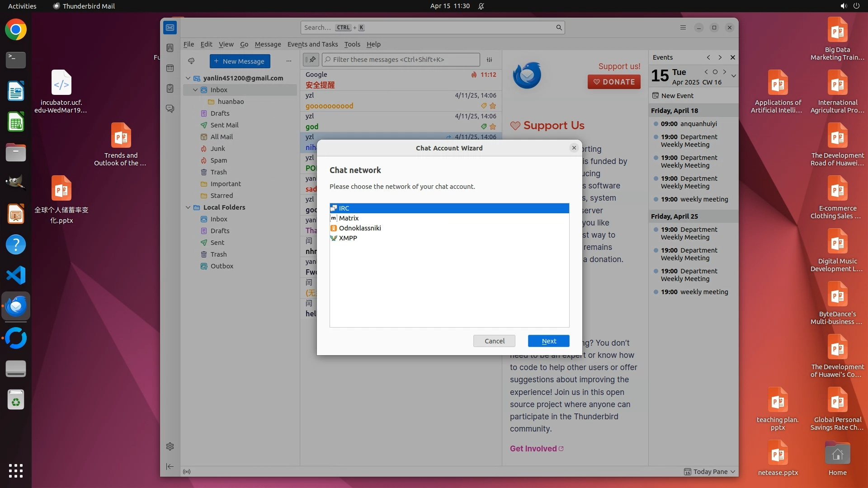Collapse the yanlin451200@gmail.com account tree
Image resolution: width=868 pixels, height=488 pixels.
pos(188,78)
